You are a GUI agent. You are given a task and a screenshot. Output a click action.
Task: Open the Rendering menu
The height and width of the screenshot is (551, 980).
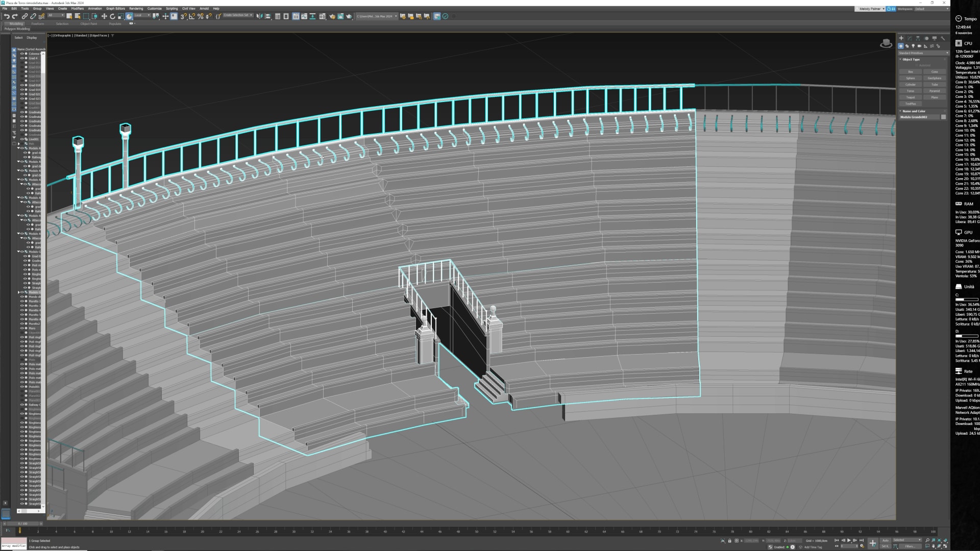136,9
